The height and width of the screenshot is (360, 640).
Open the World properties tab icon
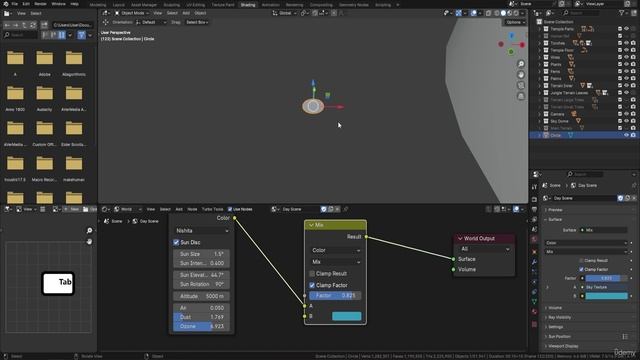click(534, 239)
